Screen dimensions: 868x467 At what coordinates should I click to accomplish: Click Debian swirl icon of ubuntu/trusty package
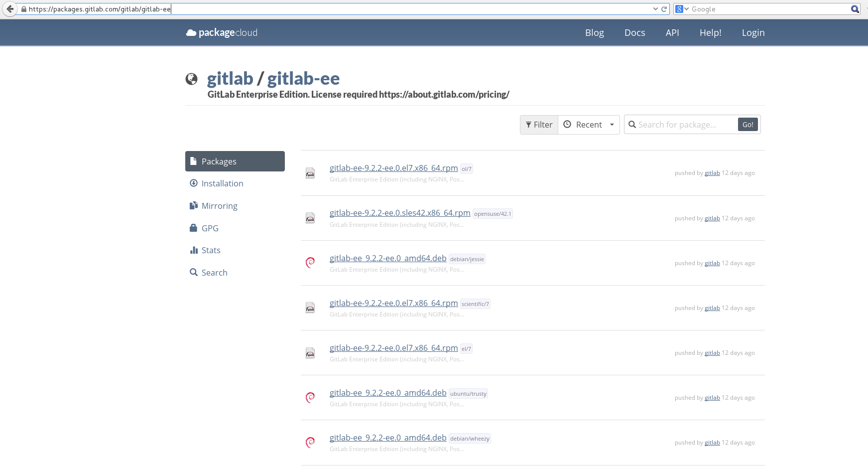click(310, 397)
